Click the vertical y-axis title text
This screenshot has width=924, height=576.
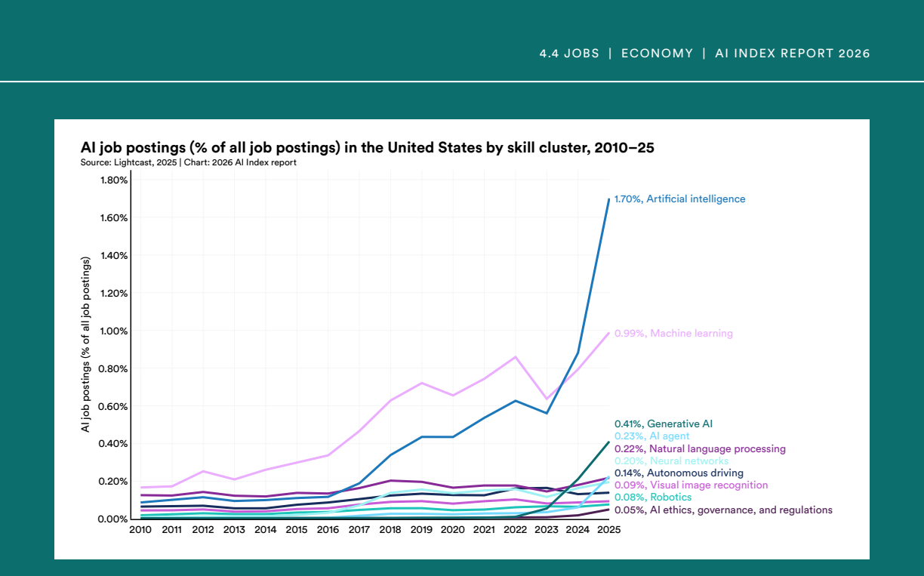(x=86, y=344)
